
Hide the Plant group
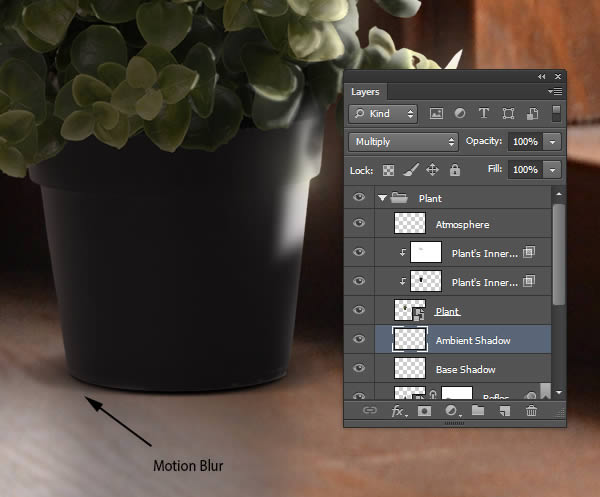(x=359, y=197)
